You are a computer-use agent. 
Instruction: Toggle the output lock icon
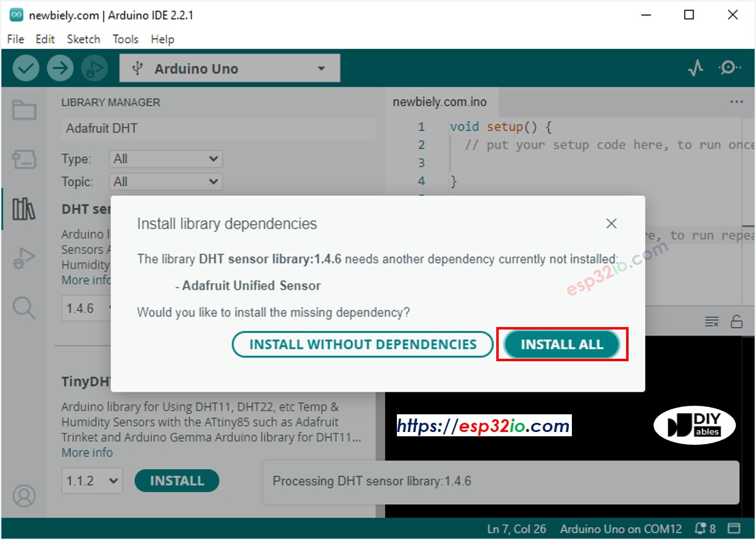tap(736, 322)
